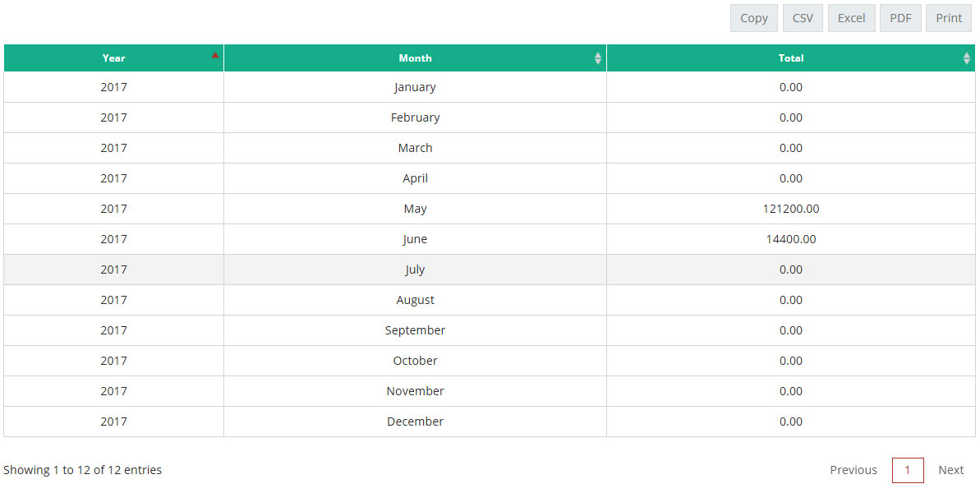Sort by Total column header
980x493 pixels.
click(790, 58)
